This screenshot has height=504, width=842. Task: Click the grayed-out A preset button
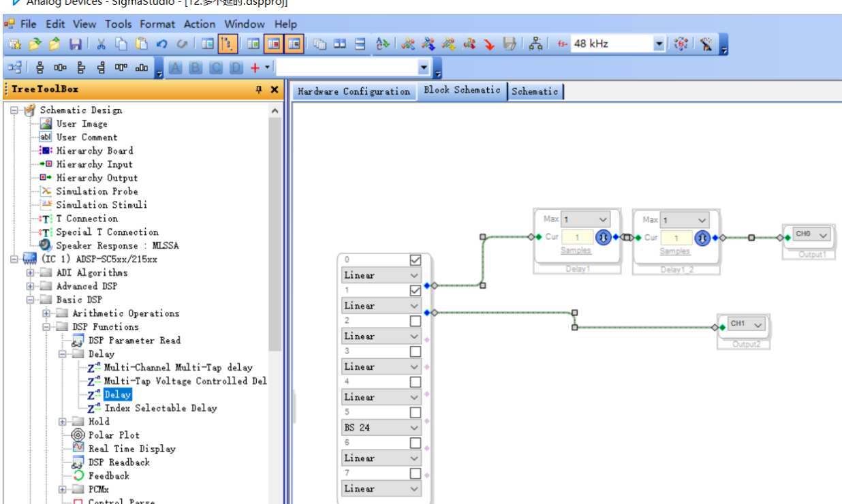[175, 67]
